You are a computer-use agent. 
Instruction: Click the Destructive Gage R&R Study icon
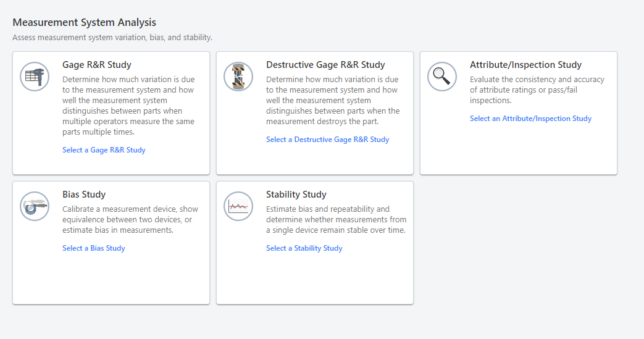[x=238, y=77]
